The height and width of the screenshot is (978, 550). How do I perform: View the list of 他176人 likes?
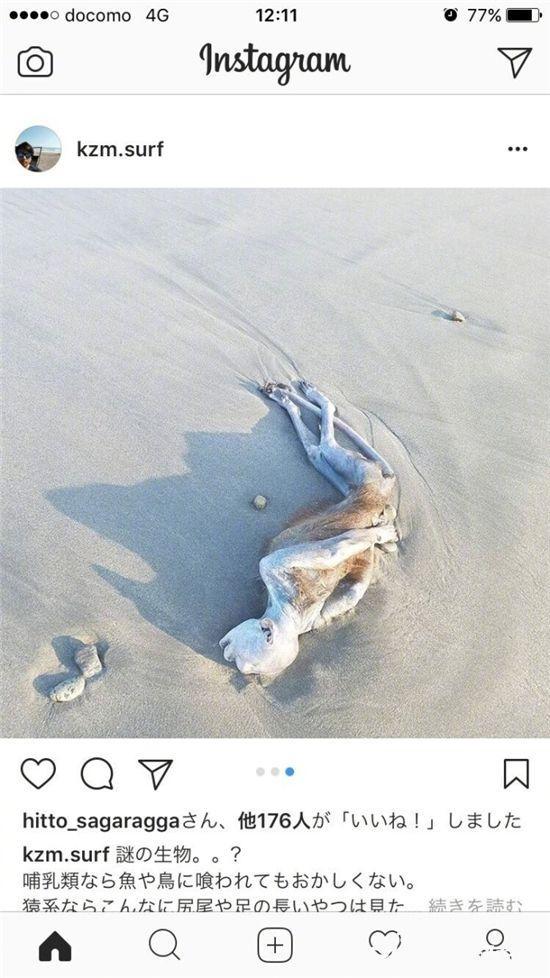tap(274, 821)
